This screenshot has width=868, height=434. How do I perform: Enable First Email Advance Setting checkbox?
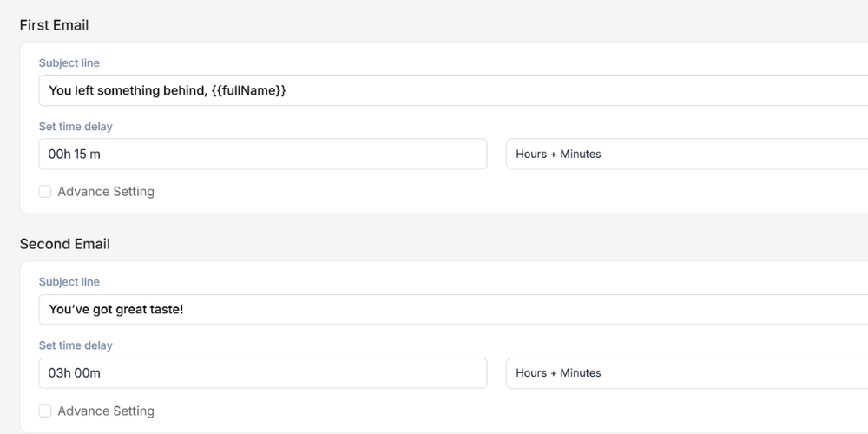click(x=45, y=192)
